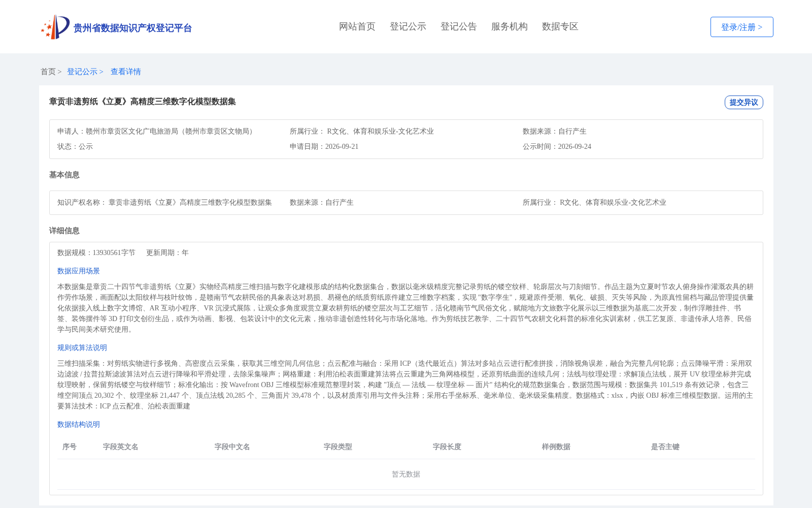The width and height of the screenshot is (812, 508).
Task: Click the 查看详情 breadcrumb
Action: click(x=126, y=72)
